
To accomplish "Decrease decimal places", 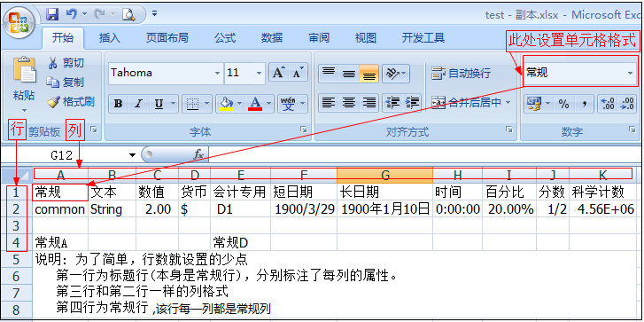I will (627, 104).
